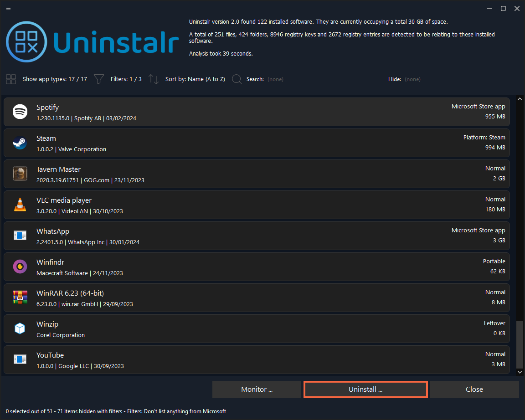Click the magnifying glass search icon
Image resolution: width=525 pixels, height=420 pixels.
coord(237,79)
